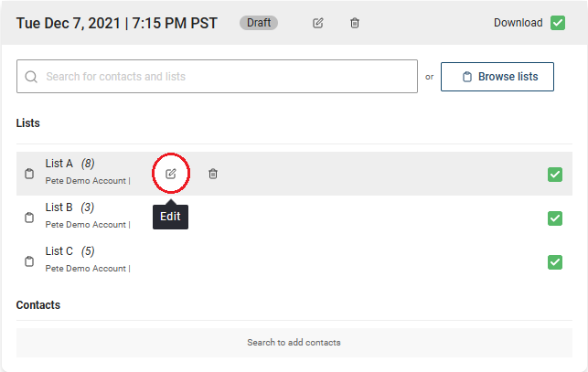Viewport: 588px width, 372px height.
Task: Toggle the List C checkbox
Action: pyautogui.click(x=555, y=262)
